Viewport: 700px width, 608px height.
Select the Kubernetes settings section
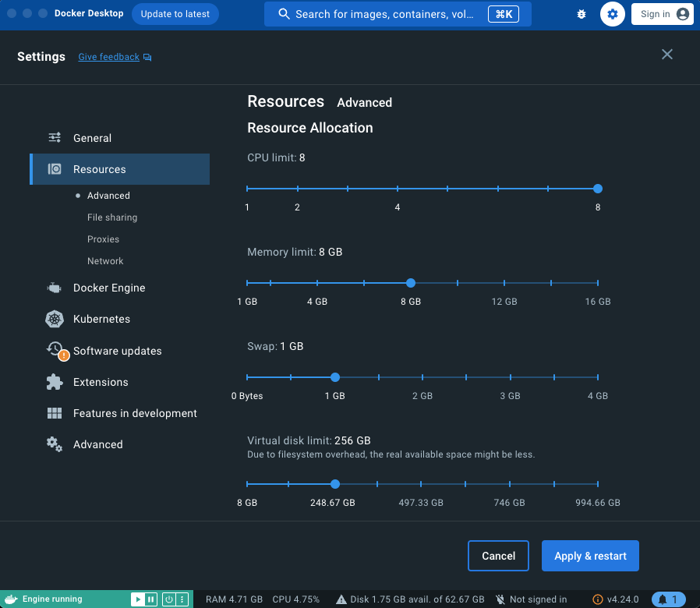point(101,319)
